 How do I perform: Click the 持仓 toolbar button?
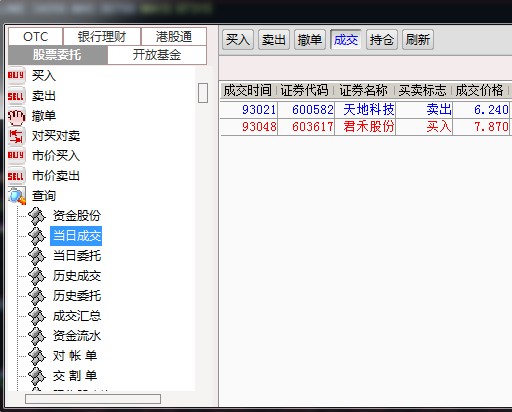(x=382, y=40)
